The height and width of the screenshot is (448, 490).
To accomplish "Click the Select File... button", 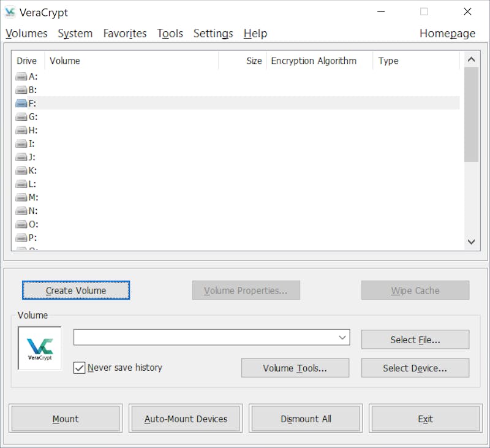I will click(x=415, y=340).
